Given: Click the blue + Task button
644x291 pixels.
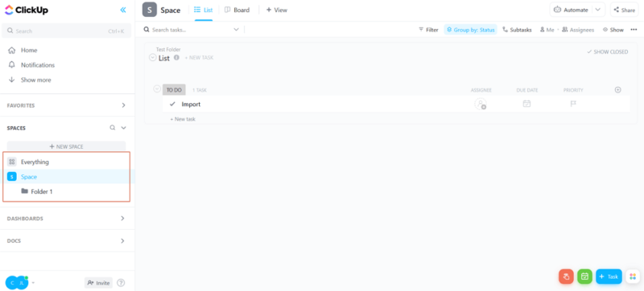Looking at the screenshot, I should point(609,277).
